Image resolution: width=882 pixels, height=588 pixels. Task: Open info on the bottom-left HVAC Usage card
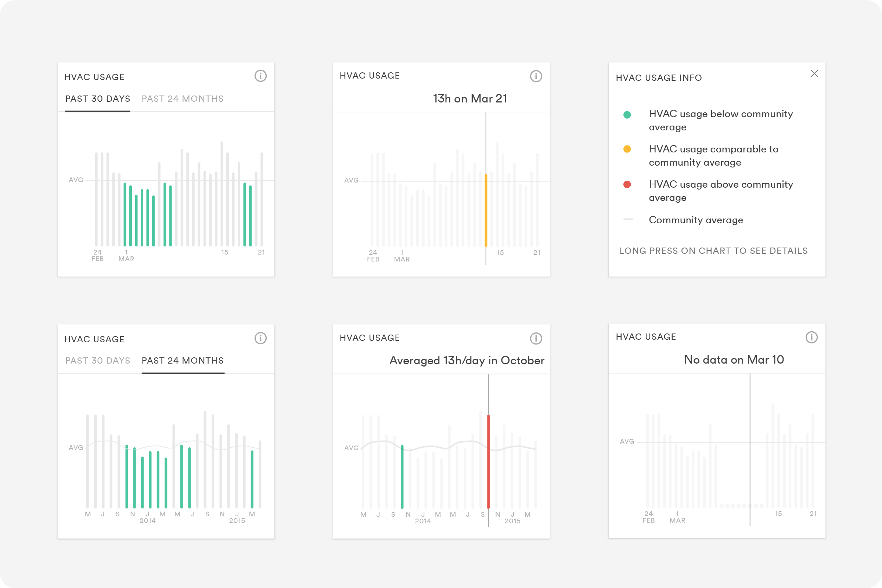260,338
